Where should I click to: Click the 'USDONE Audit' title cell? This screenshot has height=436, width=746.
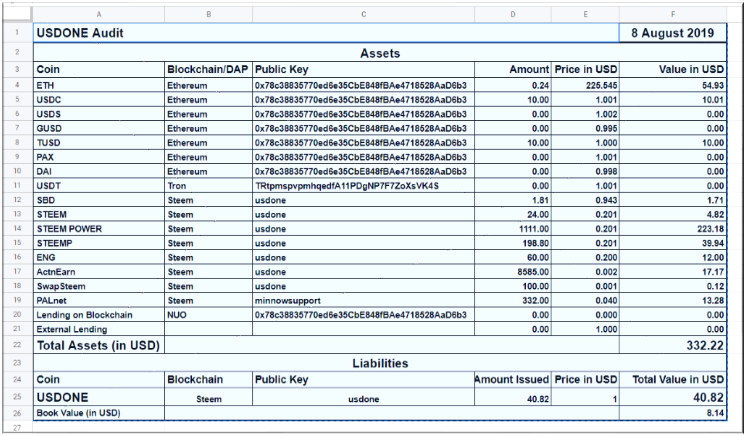coord(326,33)
